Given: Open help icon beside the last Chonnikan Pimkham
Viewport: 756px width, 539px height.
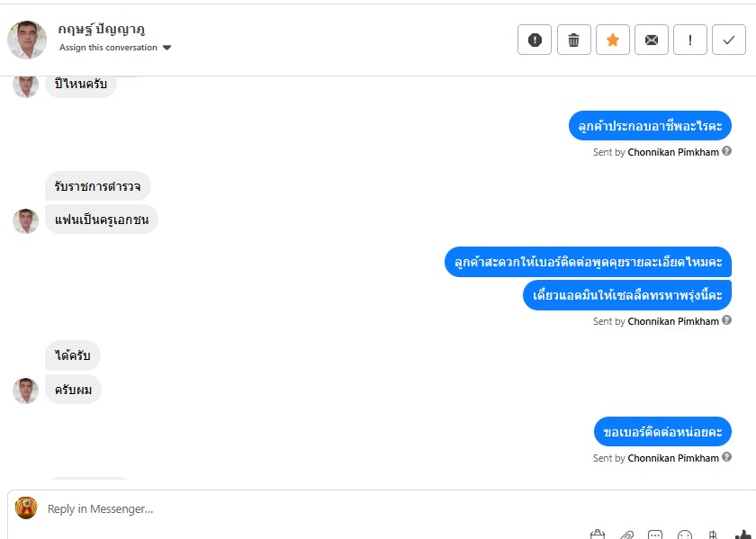Looking at the screenshot, I should pyautogui.click(x=726, y=456).
